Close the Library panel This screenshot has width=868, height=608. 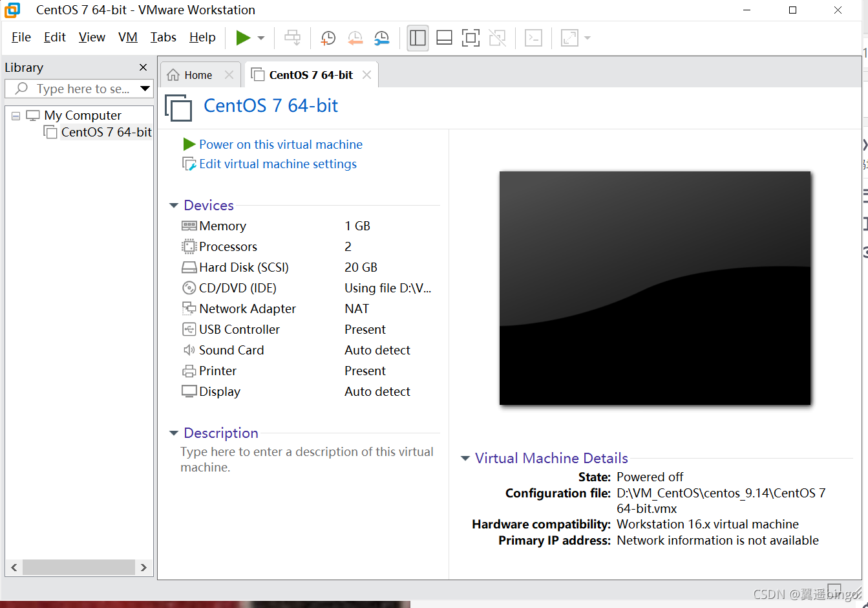click(x=143, y=67)
